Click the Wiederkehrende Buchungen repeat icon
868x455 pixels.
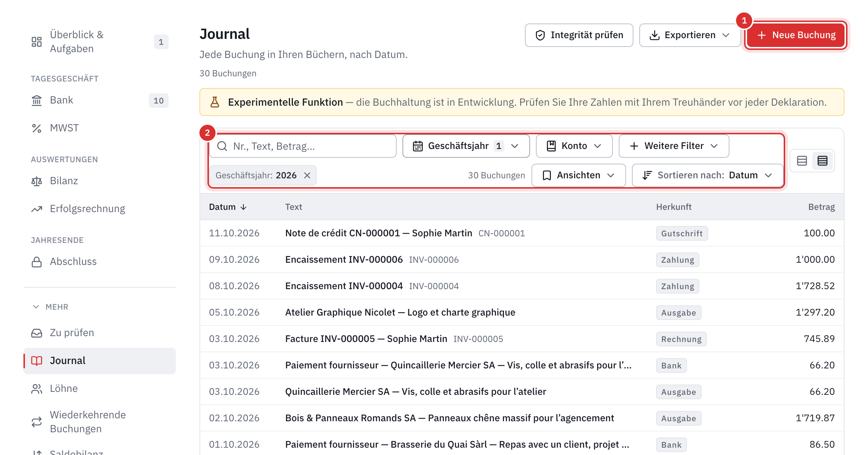pos(37,422)
